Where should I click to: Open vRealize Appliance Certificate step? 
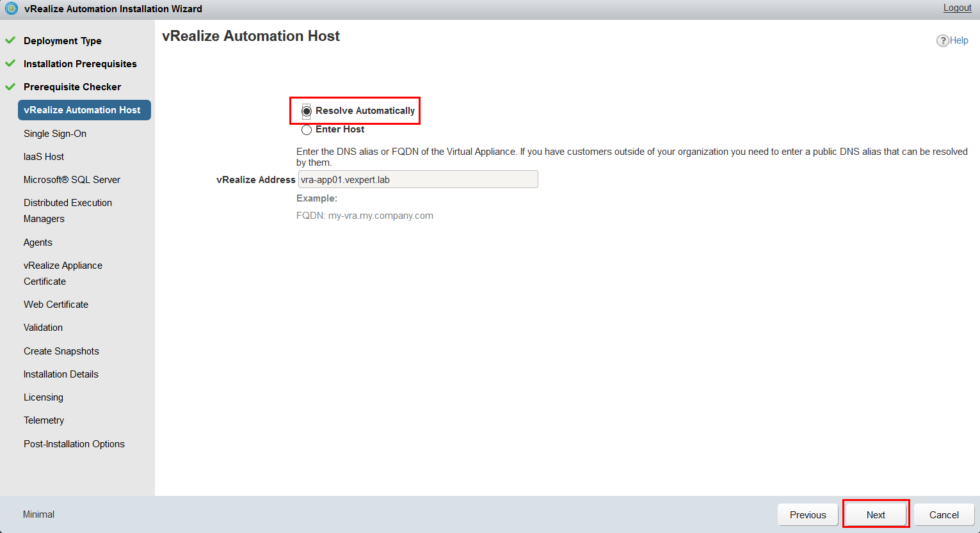63,273
